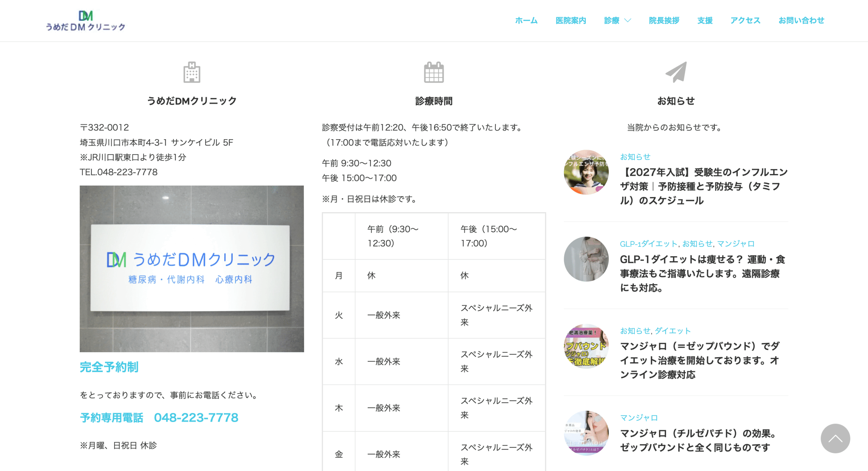868x471 pixels.
Task: Open the ゼップバウンド article thumbnail
Action: (586, 346)
